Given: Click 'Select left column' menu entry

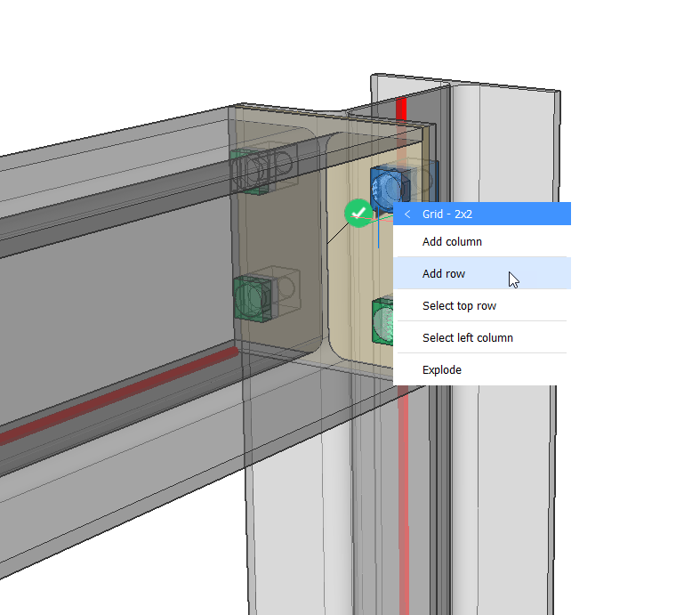Looking at the screenshot, I should pyautogui.click(x=467, y=338).
